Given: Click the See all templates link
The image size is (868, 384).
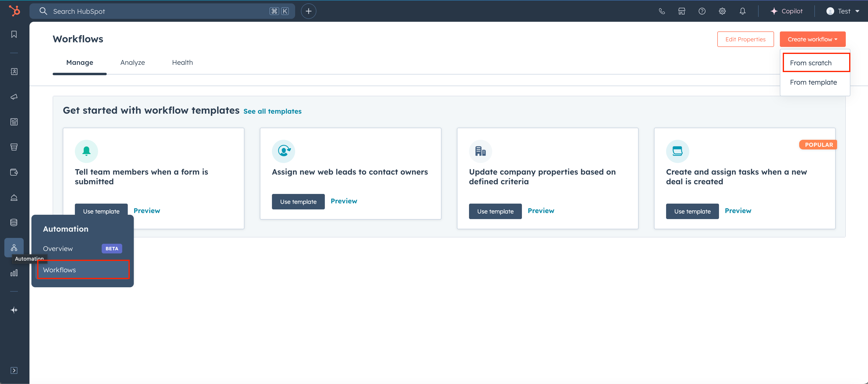Looking at the screenshot, I should [272, 111].
